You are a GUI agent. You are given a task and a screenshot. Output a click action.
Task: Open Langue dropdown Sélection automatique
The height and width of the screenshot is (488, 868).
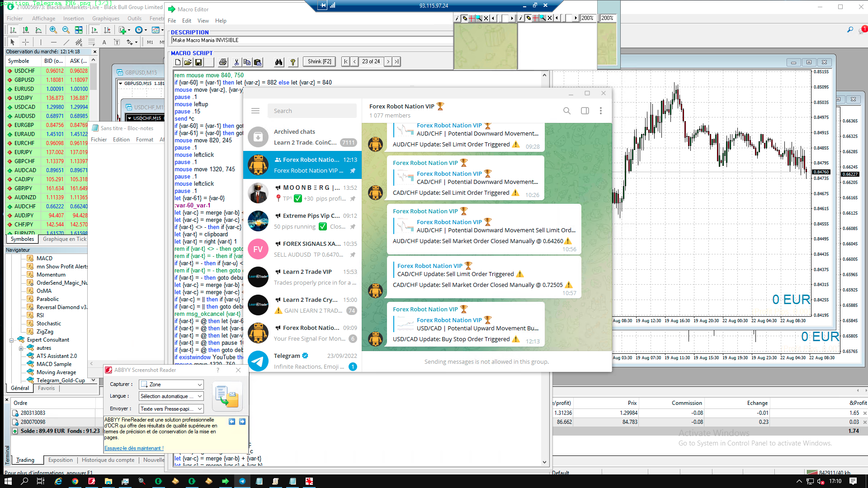[171, 396]
